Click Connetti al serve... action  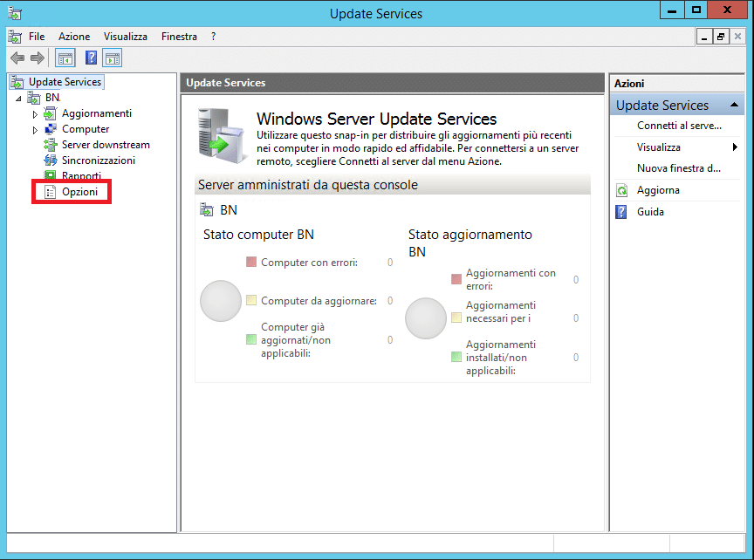tap(679, 126)
